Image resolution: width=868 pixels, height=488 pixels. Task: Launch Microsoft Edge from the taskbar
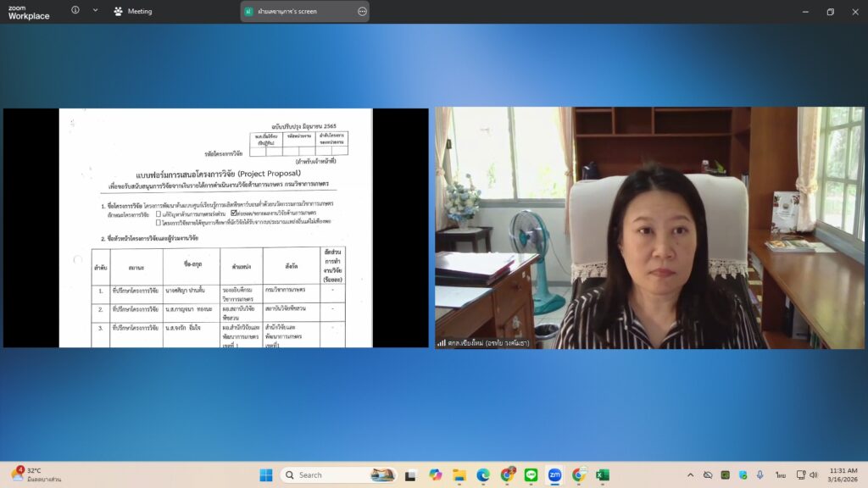tap(483, 474)
